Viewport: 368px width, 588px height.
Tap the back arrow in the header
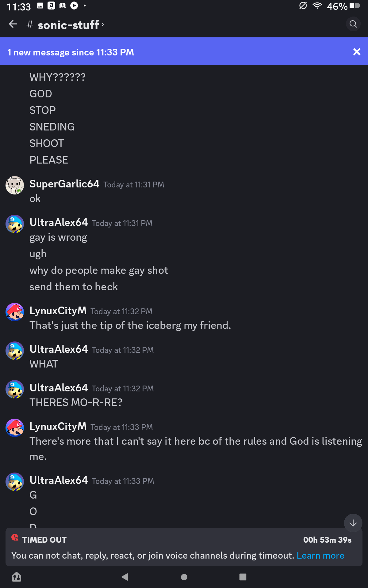pos(13,24)
